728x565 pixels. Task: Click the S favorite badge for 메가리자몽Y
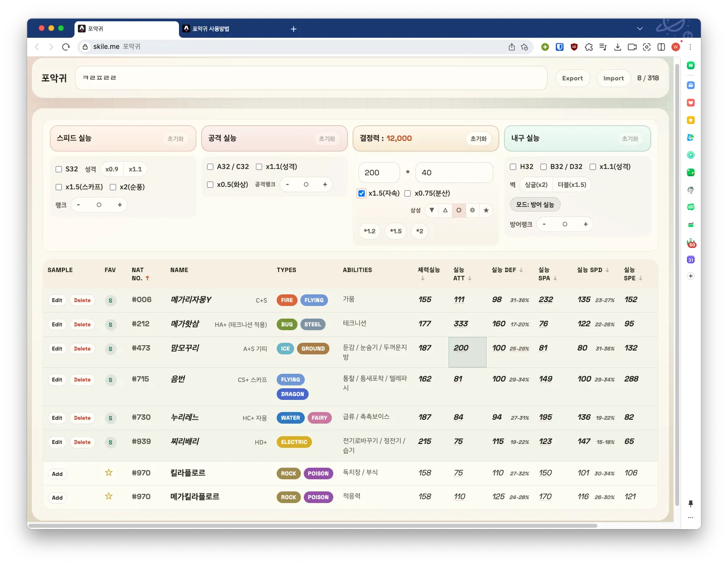tap(110, 301)
